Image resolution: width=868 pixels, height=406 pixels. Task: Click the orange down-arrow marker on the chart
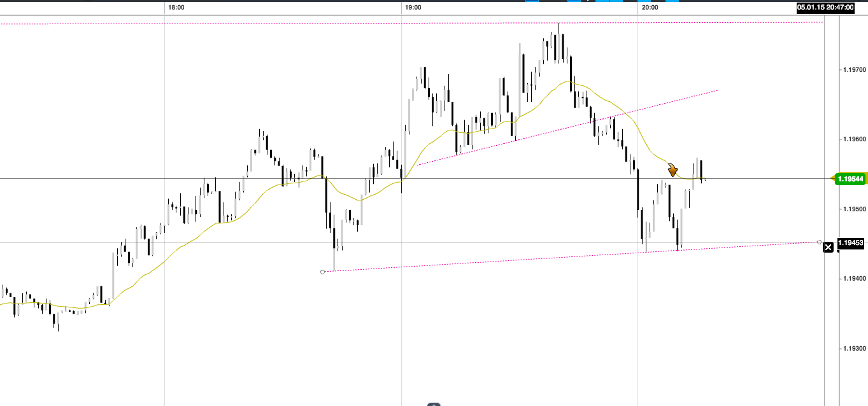(672, 170)
